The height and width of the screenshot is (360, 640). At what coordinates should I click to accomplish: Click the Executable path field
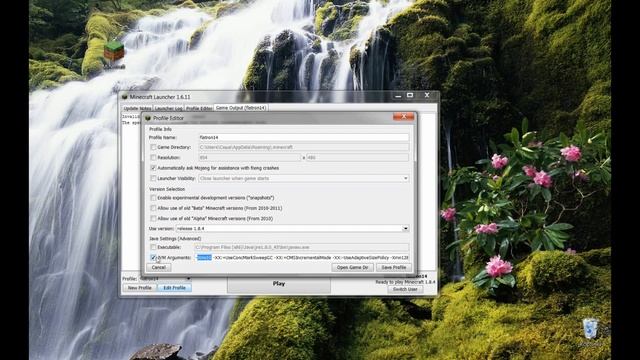coord(301,247)
